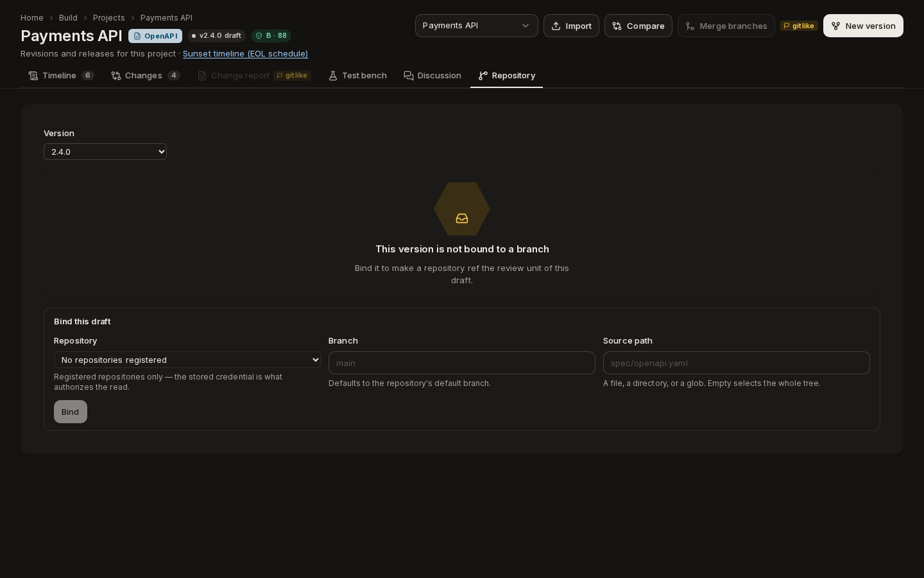Click the disabled Change report tab
The image size is (924, 578).
(x=254, y=76)
